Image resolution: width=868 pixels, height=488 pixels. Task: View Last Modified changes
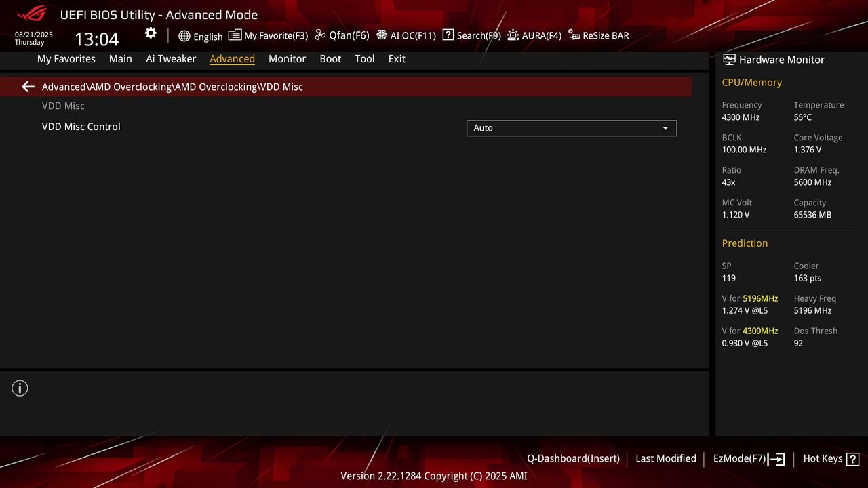(x=665, y=458)
